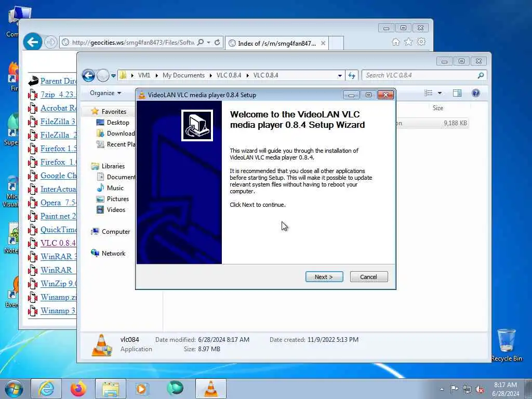532x399 pixels.
Task: Click Next in VLC Setup wizard
Action: 324,277
